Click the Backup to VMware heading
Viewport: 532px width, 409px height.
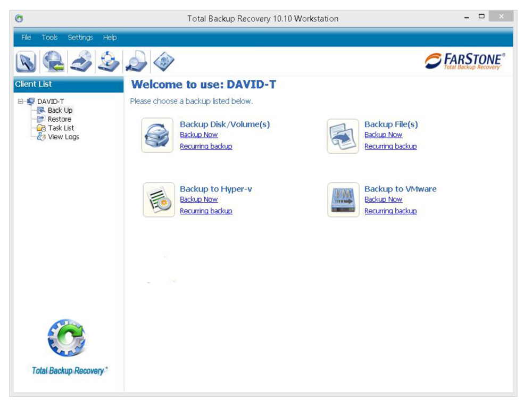point(401,189)
